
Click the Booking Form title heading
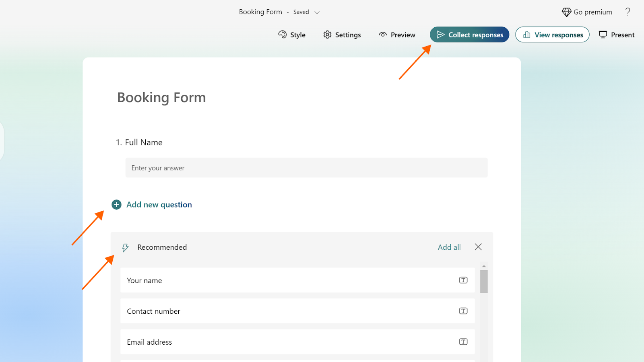pos(161,98)
